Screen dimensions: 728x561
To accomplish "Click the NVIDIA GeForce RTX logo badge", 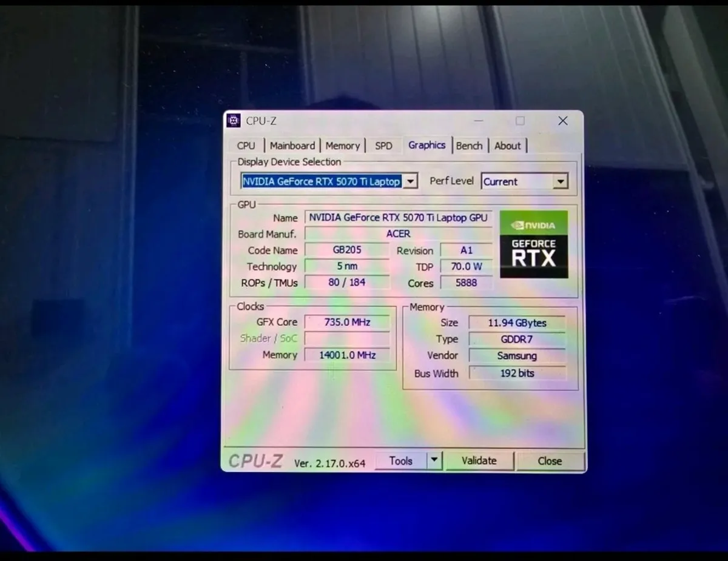I will (534, 243).
